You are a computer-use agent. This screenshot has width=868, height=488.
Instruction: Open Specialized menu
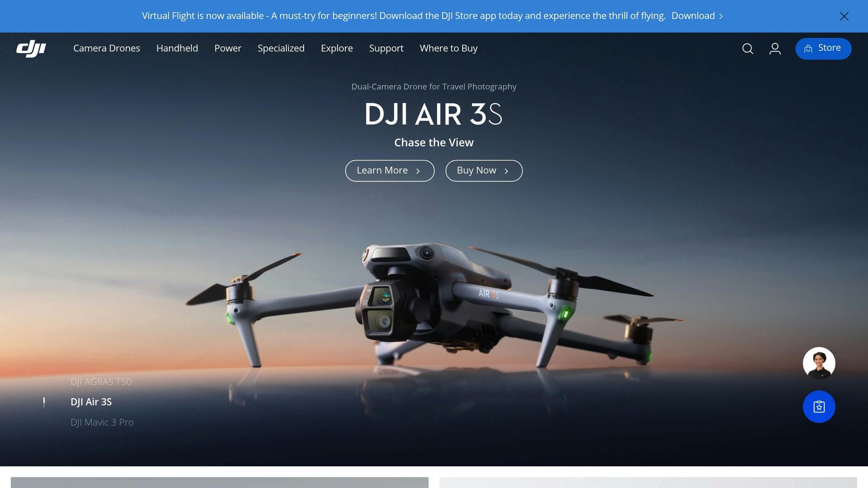pyautogui.click(x=281, y=48)
